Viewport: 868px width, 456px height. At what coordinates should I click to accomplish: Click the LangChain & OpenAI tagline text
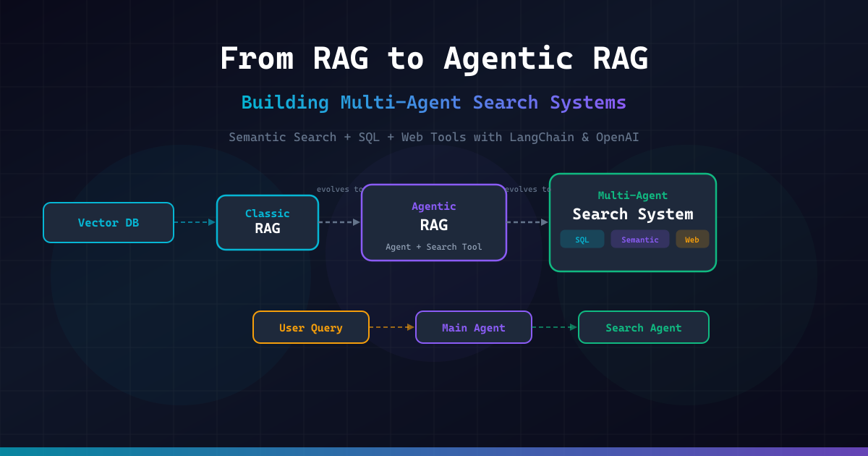(x=433, y=137)
